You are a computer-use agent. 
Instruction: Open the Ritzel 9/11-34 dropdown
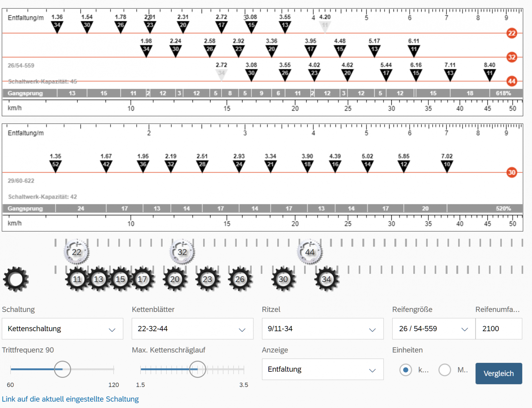coord(322,329)
